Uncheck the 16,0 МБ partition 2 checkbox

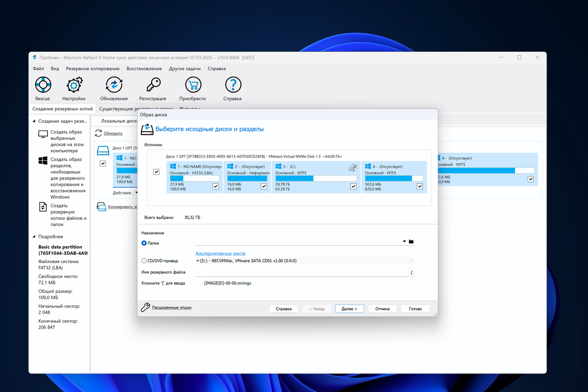[x=264, y=186]
